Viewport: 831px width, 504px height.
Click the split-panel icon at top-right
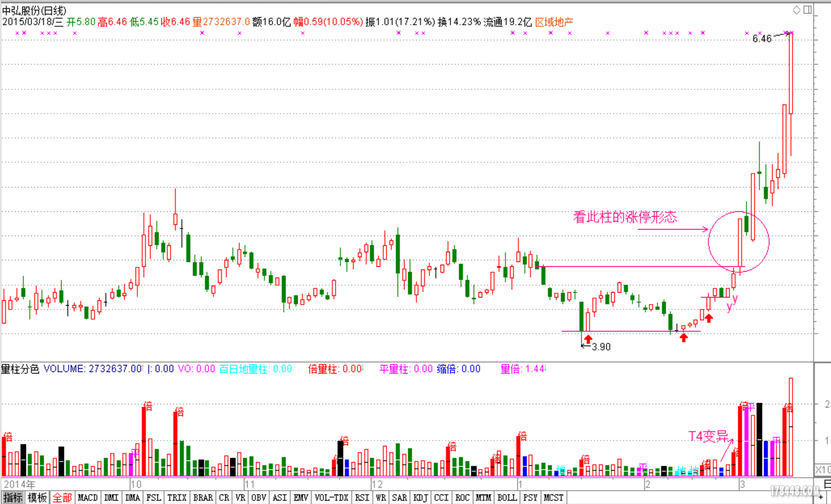pyautogui.click(x=807, y=10)
